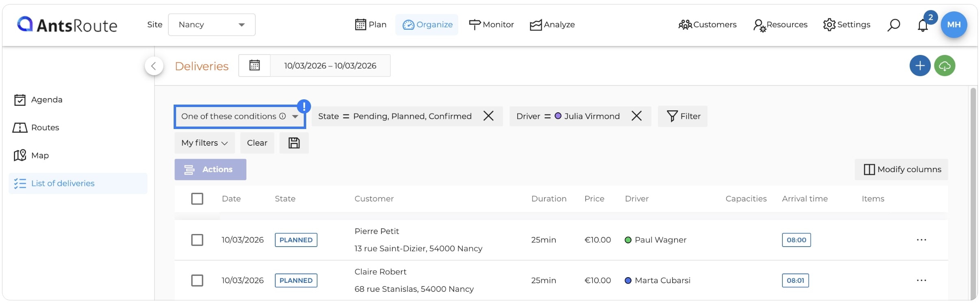Click the Items column header
This screenshot has width=980, height=304.
873,199
